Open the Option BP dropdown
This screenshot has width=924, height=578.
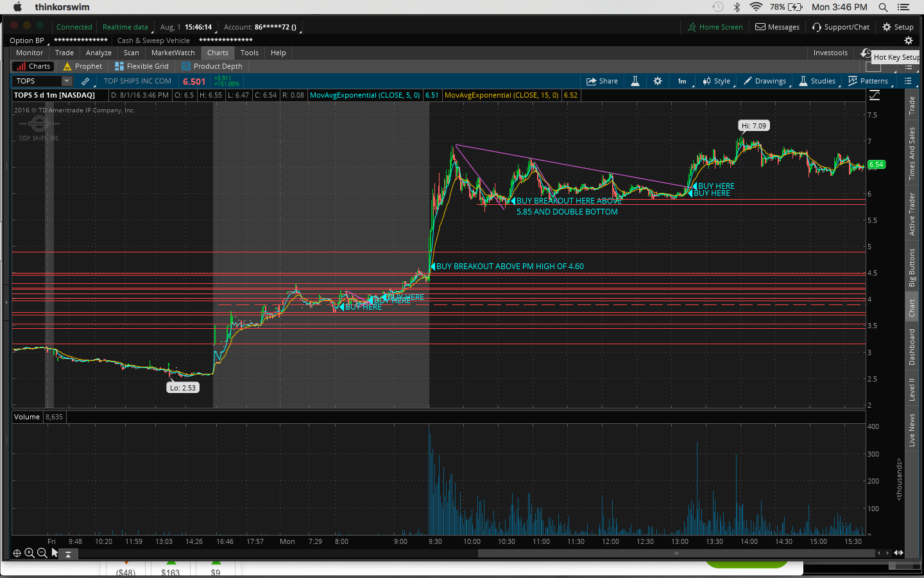tap(28, 40)
